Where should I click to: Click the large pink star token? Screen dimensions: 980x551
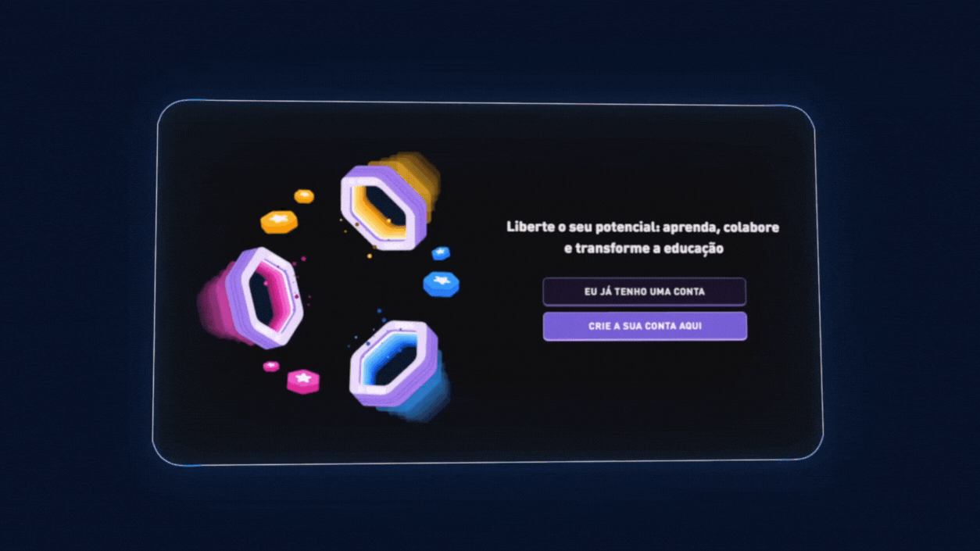[303, 381]
